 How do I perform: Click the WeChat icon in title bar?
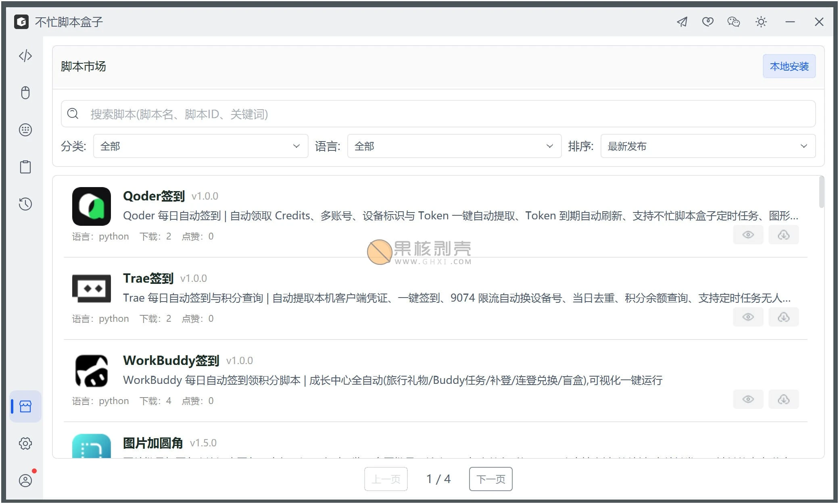click(x=734, y=22)
